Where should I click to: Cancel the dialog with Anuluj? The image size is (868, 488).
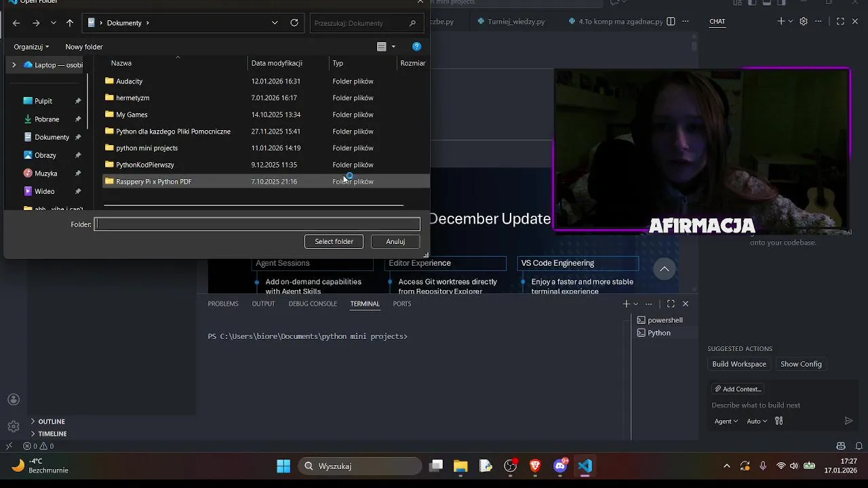click(395, 241)
